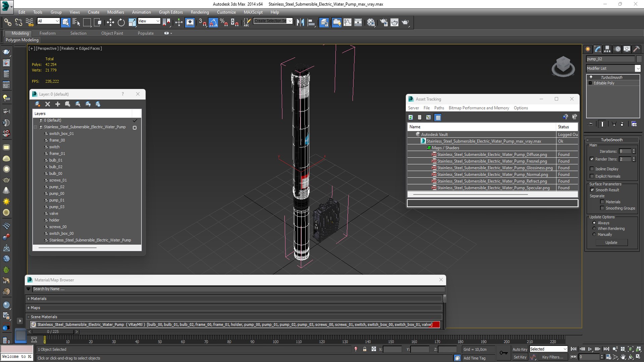644x362 pixels.
Task: Click the Update button in TurboSmooth
Action: pyautogui.click(x=611, y=243)
